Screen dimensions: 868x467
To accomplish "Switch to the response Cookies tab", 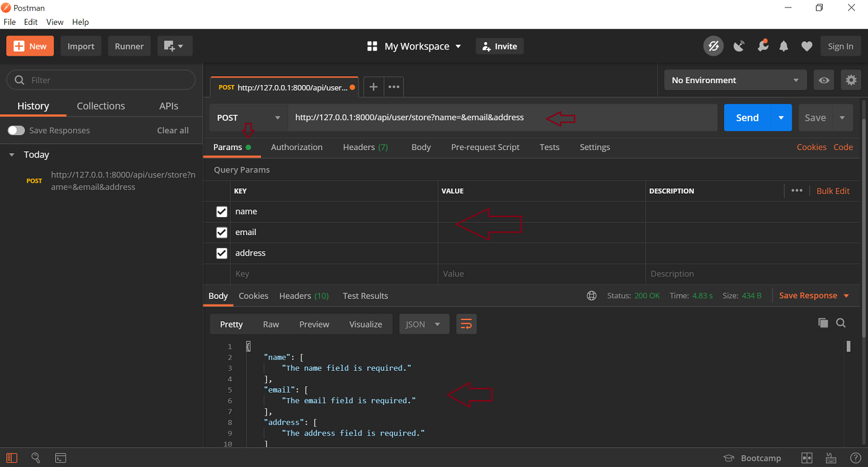I will 254,296.
